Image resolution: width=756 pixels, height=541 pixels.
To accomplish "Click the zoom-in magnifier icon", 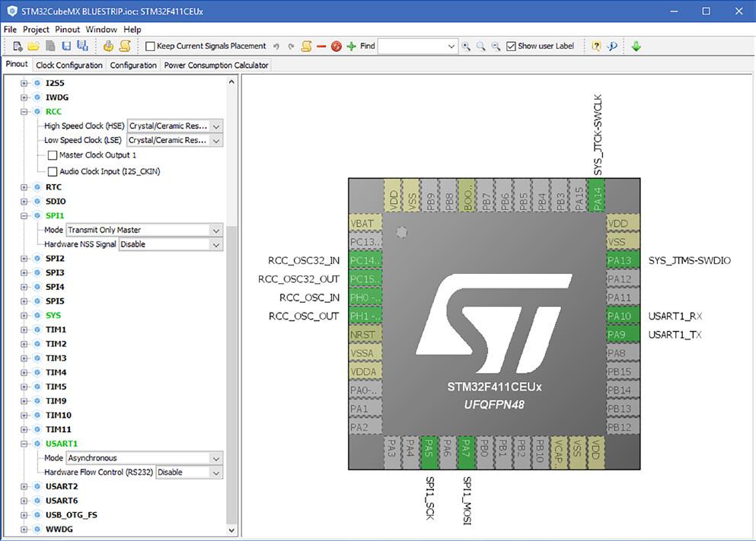I will point(466,46).
